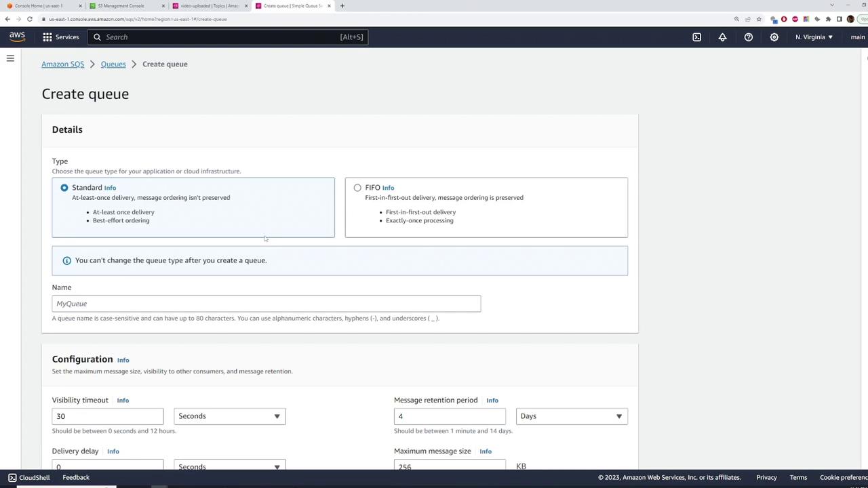Open the Terms link in the footer

pyautogui.click(x=798, y=478)
